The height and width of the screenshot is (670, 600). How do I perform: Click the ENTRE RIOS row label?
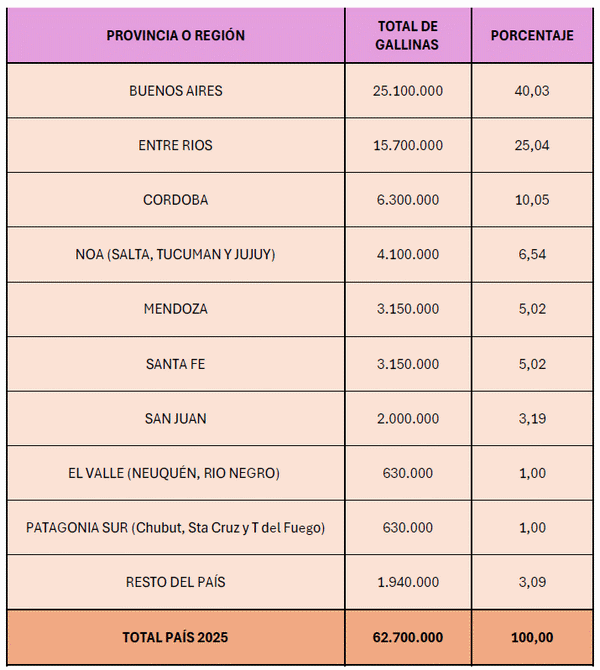point(176,145)
